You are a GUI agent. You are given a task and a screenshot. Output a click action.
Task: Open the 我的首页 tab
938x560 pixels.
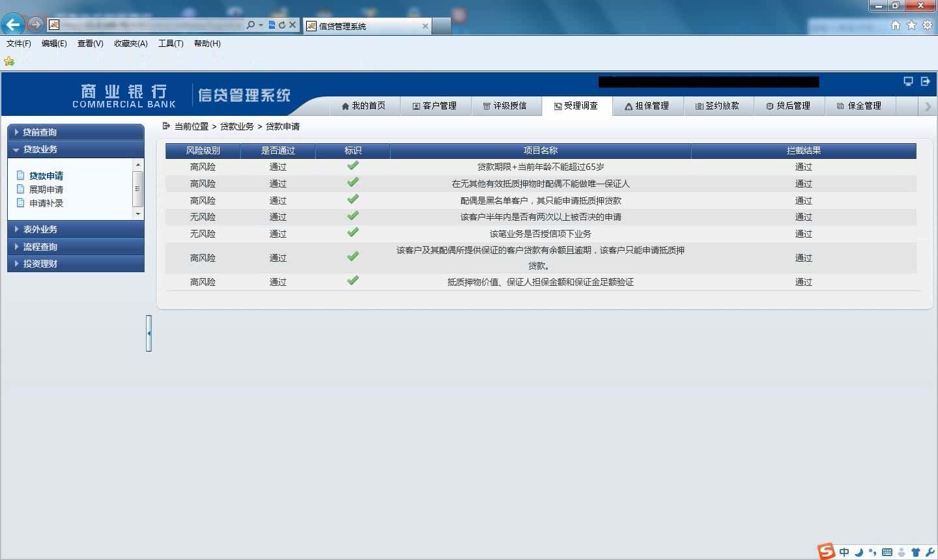(x=363, y=105)
